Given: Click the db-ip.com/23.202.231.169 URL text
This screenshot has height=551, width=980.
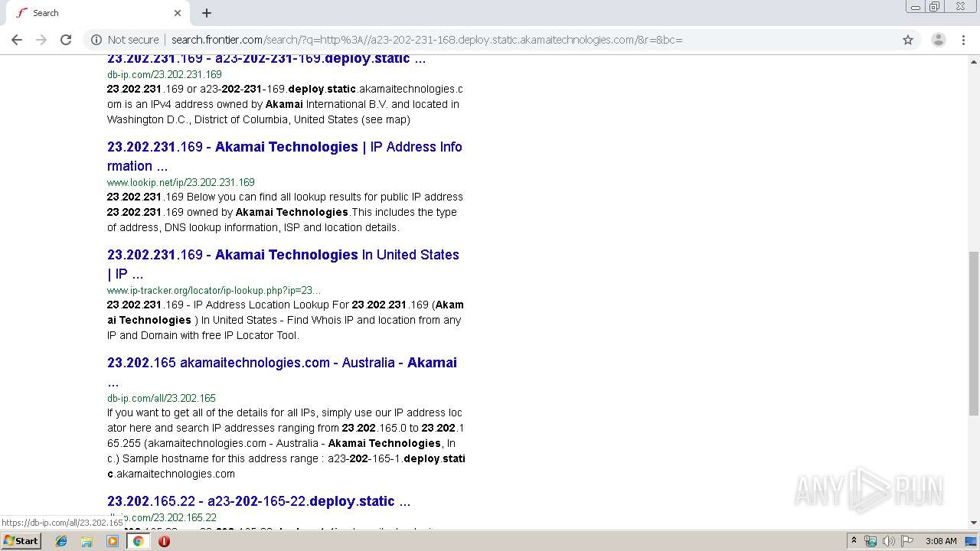Looking at the screenshot, I should [165, 74].
